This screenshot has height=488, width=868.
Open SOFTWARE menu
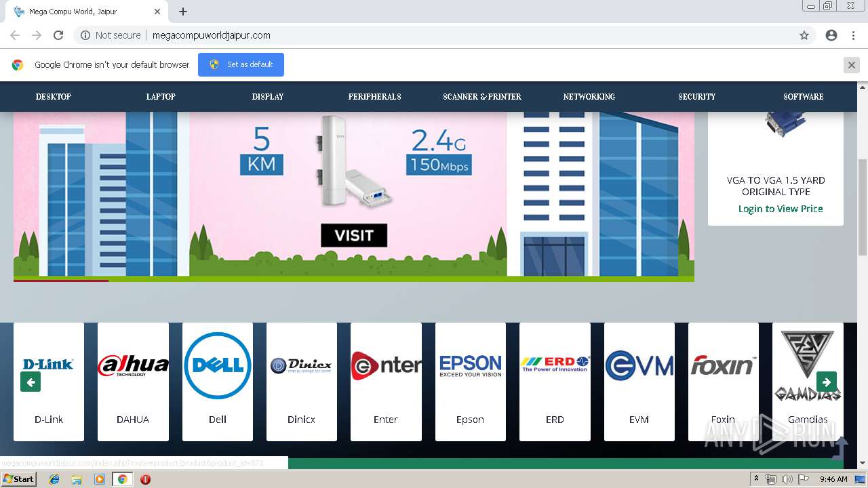pos(804,96)
